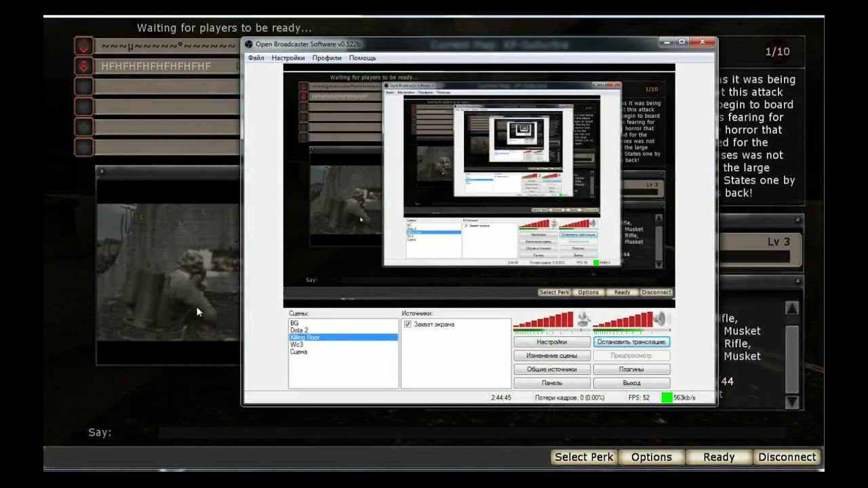Click the Выход button to exit OBS

pos(631,383)
